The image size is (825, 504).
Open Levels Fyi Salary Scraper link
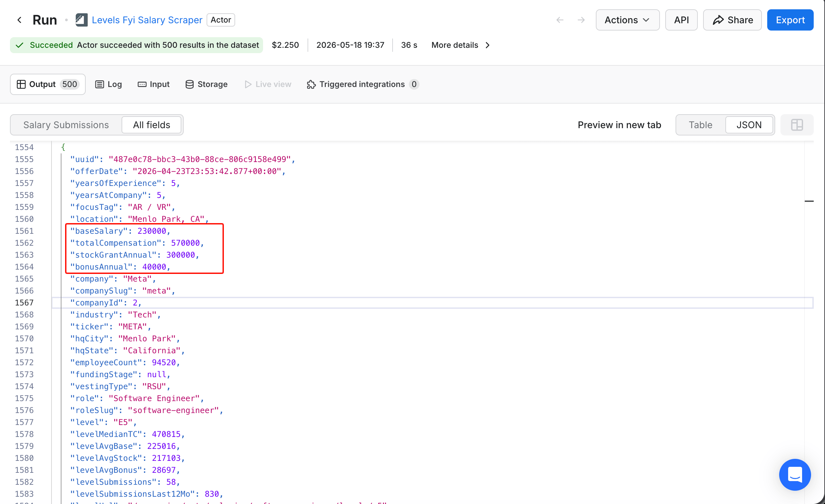tap(147, 20)
